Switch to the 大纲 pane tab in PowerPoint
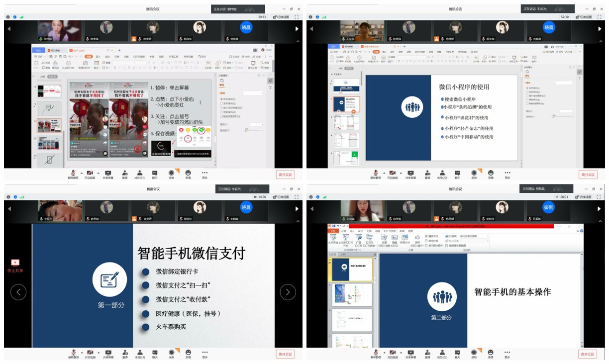 (x=343, y=254)
